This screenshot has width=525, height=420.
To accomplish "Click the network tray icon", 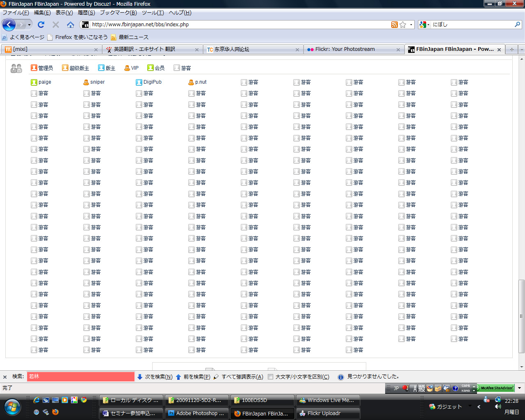I will (x=498, y=399).
